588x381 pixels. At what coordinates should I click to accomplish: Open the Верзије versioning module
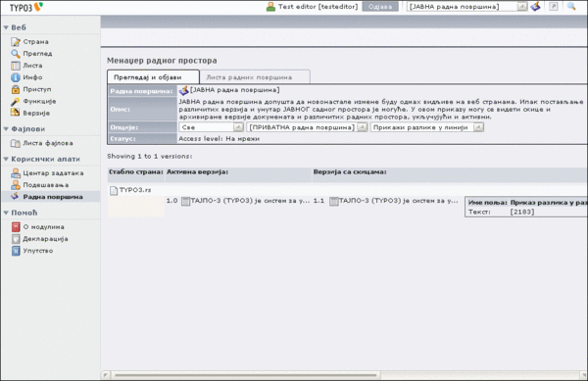[x=15, y=113]
